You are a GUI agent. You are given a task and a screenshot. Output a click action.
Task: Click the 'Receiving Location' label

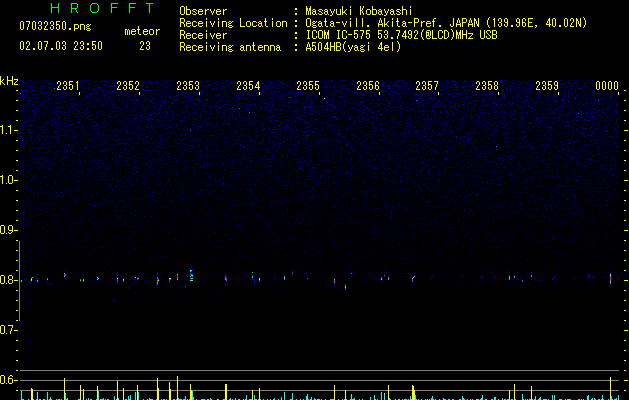click(x=233, y=23)
